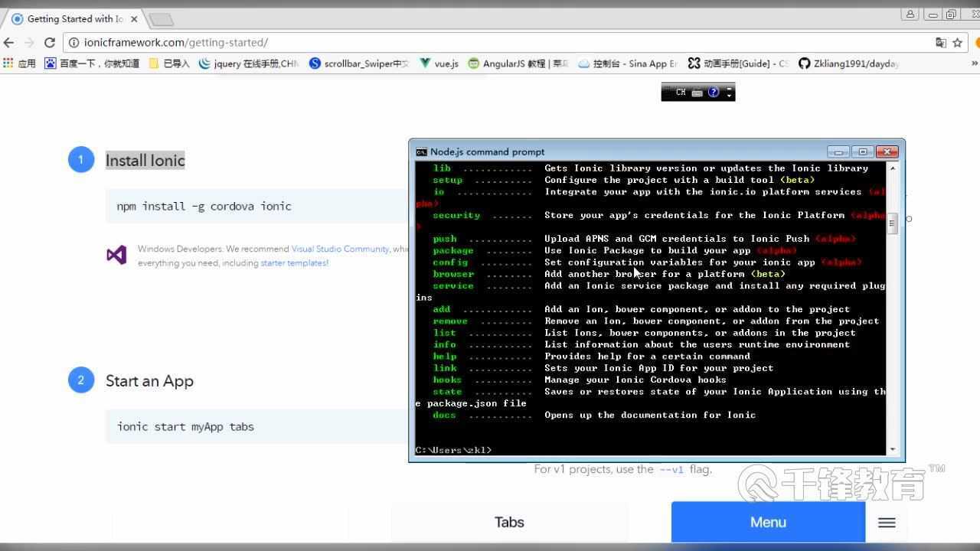Open the vue.js bookmark
The image size is (980, 551).
click(x=439, y=64)
